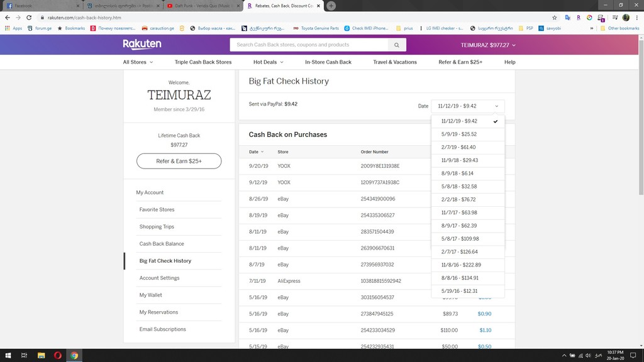The image size is (644, 362).
Task: Click the Cash Back search field
Action: pyautogui.click(x=309, y=45)
